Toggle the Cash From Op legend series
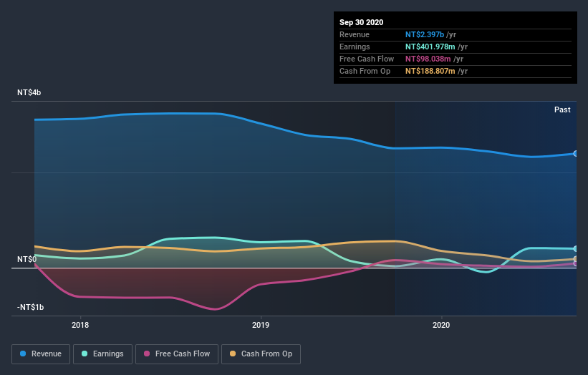Screen dimensions: 588x375 [261, 354]
